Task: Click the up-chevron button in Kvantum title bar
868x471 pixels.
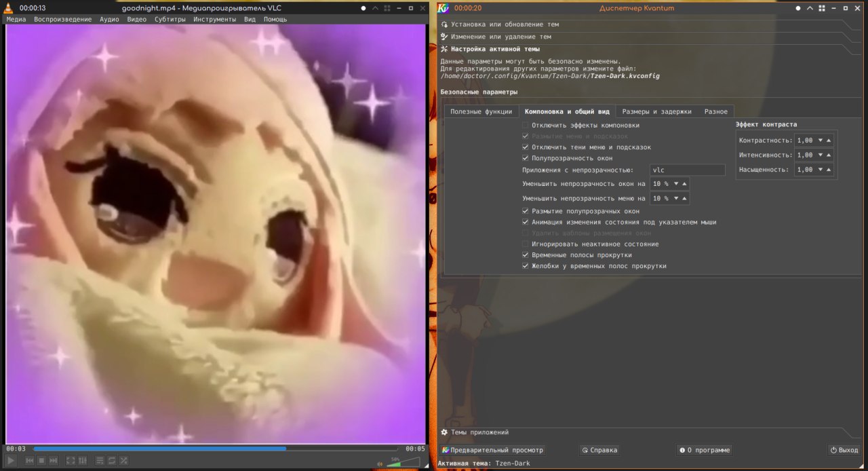Action: pos(809,8)
